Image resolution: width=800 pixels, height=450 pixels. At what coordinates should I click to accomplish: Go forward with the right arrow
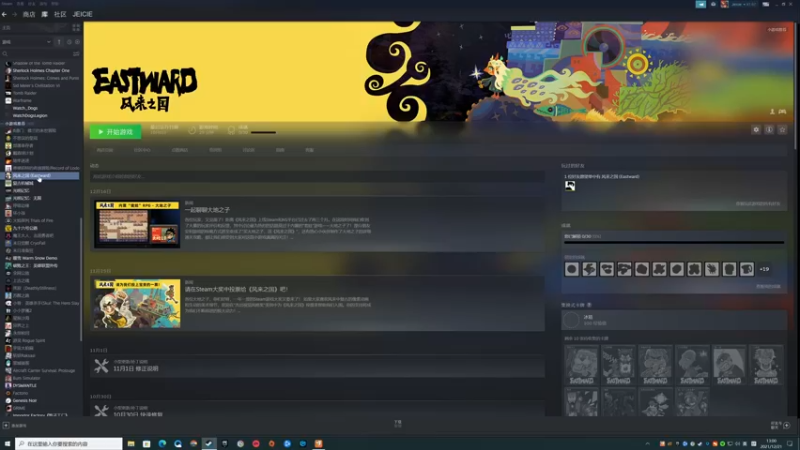[x=14, y=14]
